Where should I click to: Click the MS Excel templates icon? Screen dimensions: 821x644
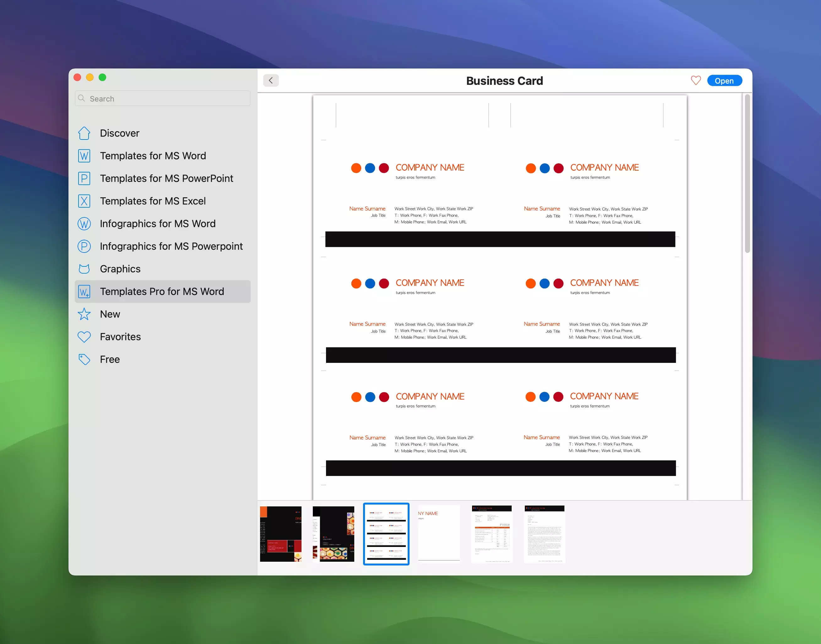(84, 201)
